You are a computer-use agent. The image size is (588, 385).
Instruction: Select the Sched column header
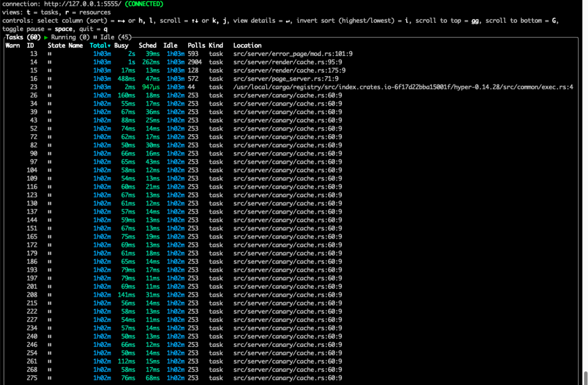tap(148, 46)
